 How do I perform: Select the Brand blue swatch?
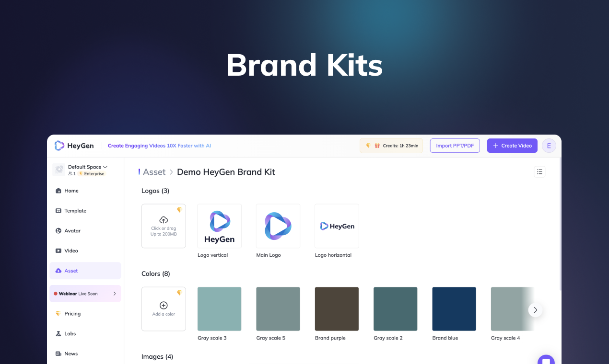[454, 309]
